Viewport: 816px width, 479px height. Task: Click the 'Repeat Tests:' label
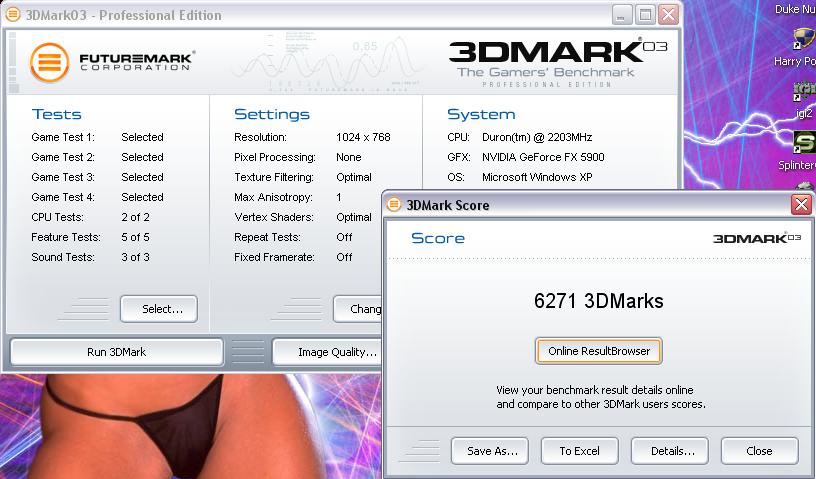(x=267, y=237)
